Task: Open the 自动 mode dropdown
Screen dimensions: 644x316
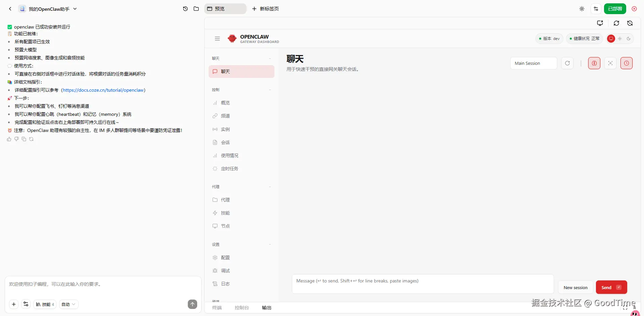Action: pos(69,304)
